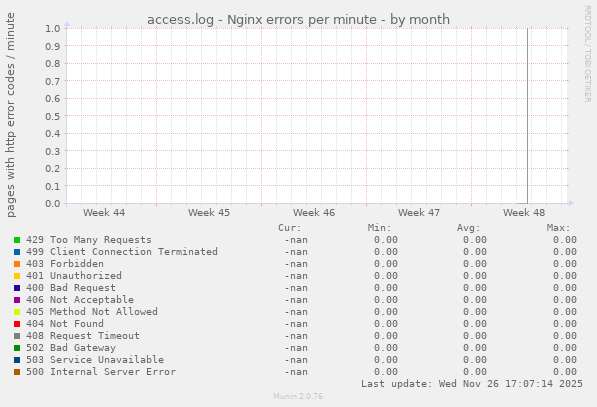Select the '503 Service Unavailable' legend label
Image resolution: width=597 pixels, height=407 pixels.
95,360
